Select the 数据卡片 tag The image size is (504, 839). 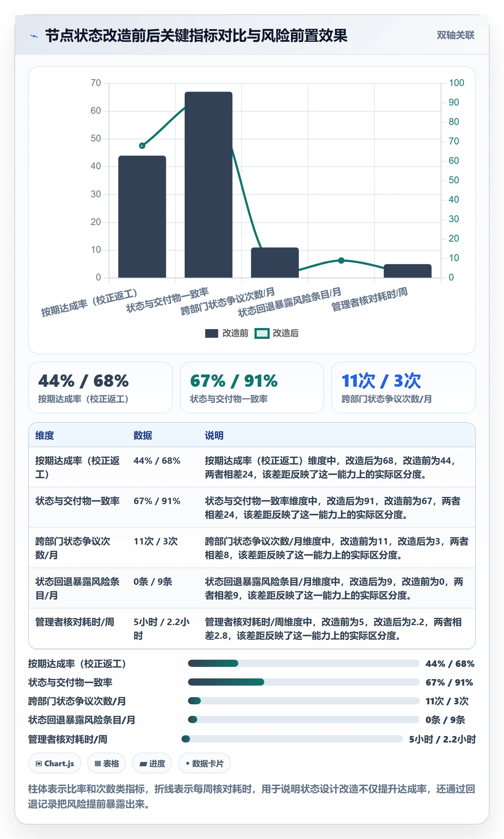coord(204,763)
